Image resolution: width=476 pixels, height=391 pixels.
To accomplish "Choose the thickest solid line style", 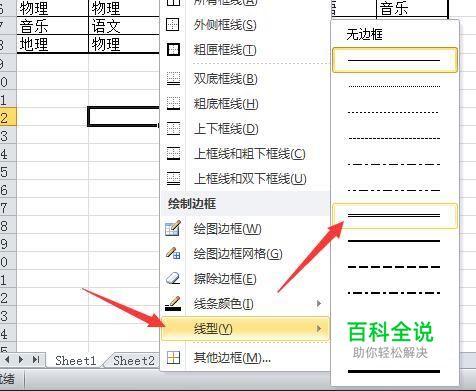I will coord(395,371).
